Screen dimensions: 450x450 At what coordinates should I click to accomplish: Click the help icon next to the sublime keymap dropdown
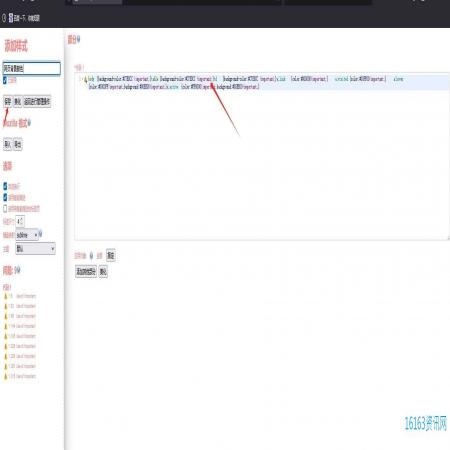pos(40,234)
